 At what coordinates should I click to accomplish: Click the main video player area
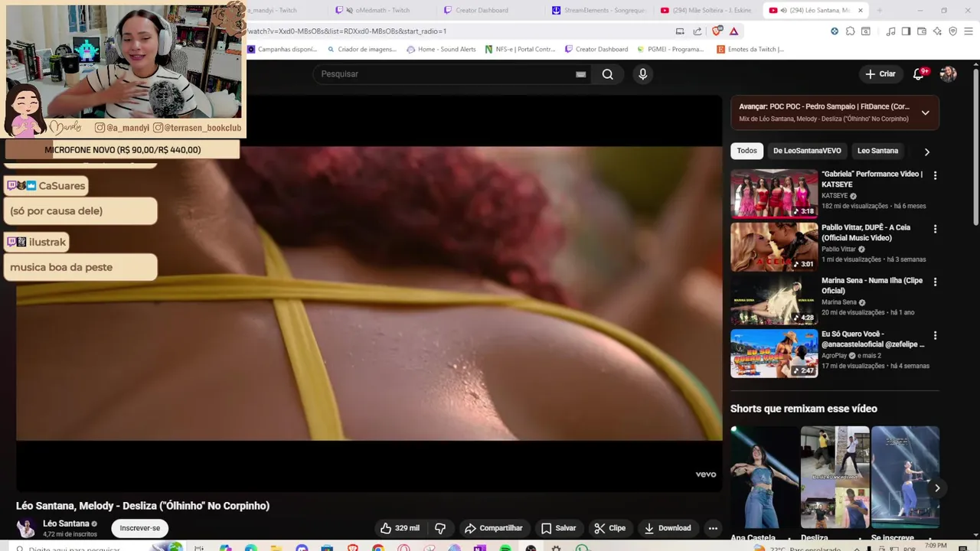click(x=369, y=293)
